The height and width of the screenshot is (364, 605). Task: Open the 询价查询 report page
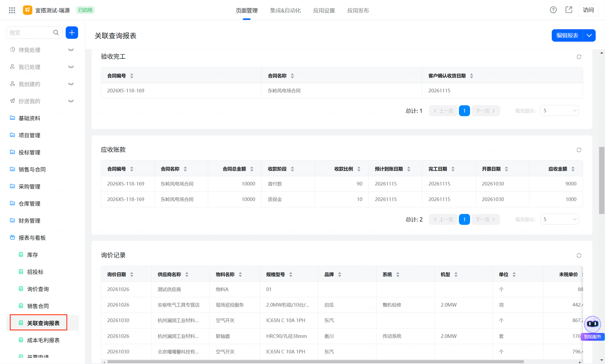(38, 289)
